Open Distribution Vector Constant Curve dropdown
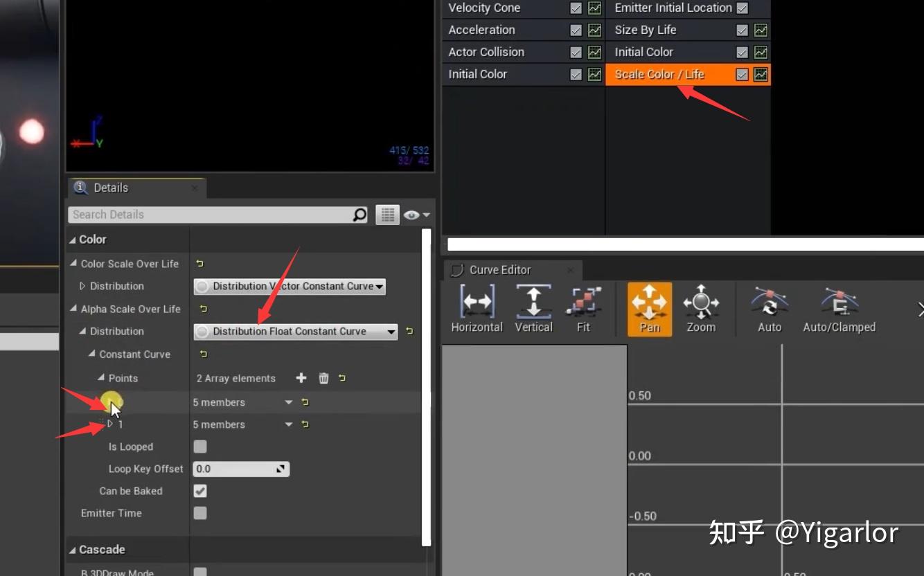The width and height of the screenshot is (924, 576). coord(290,287)
